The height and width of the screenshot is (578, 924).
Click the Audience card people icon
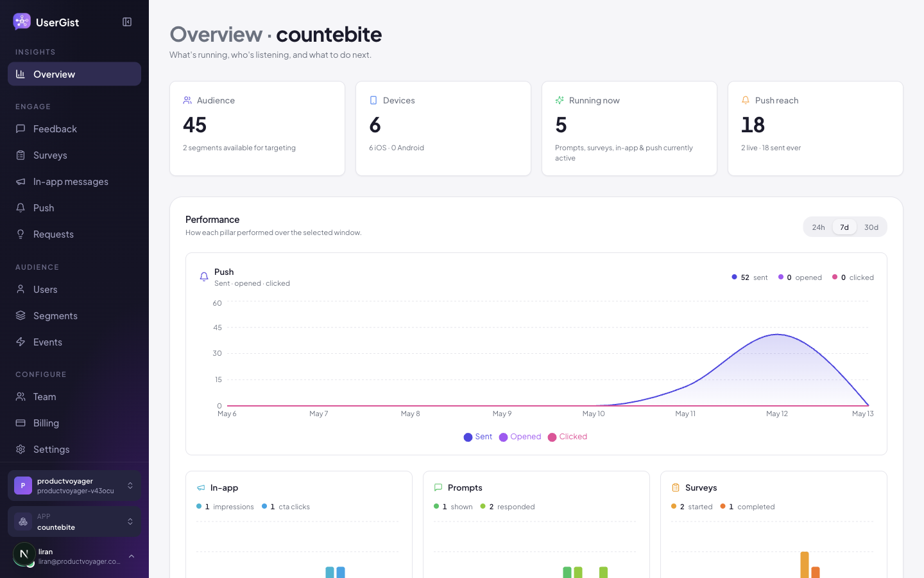click(187, 100)
